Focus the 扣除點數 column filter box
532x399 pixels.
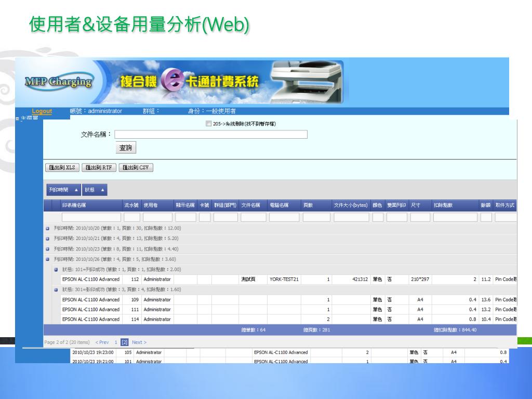455,218
